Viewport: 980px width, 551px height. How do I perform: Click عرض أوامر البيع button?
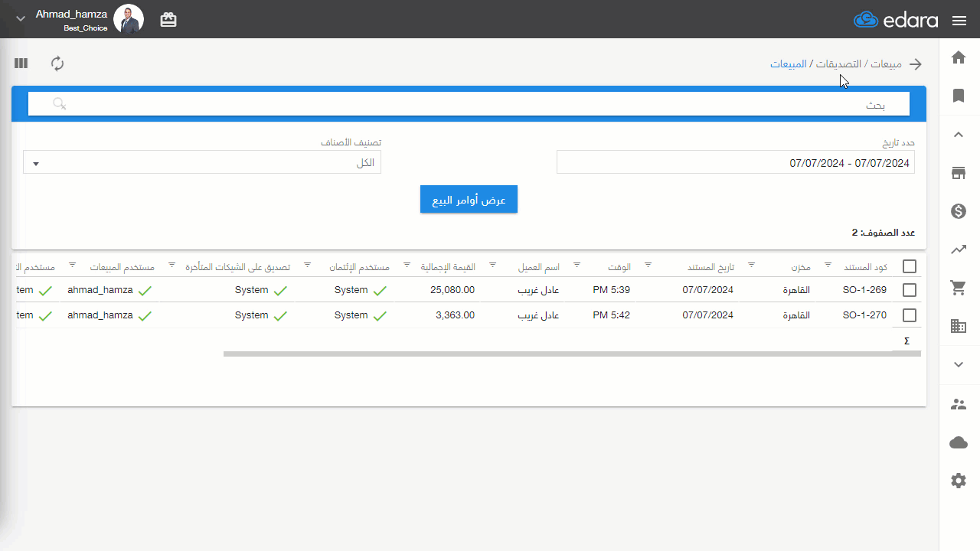coord(469,200)
